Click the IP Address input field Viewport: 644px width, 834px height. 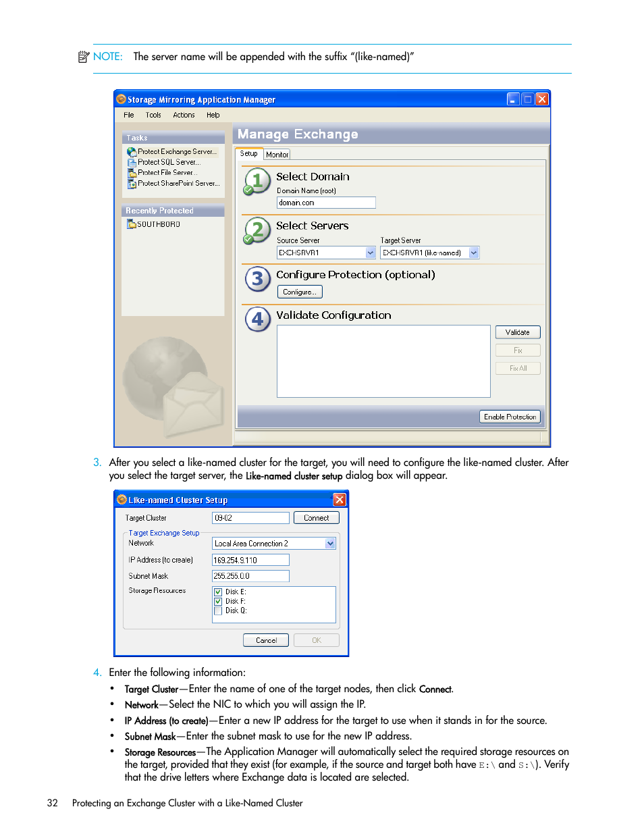pos(250,560)
